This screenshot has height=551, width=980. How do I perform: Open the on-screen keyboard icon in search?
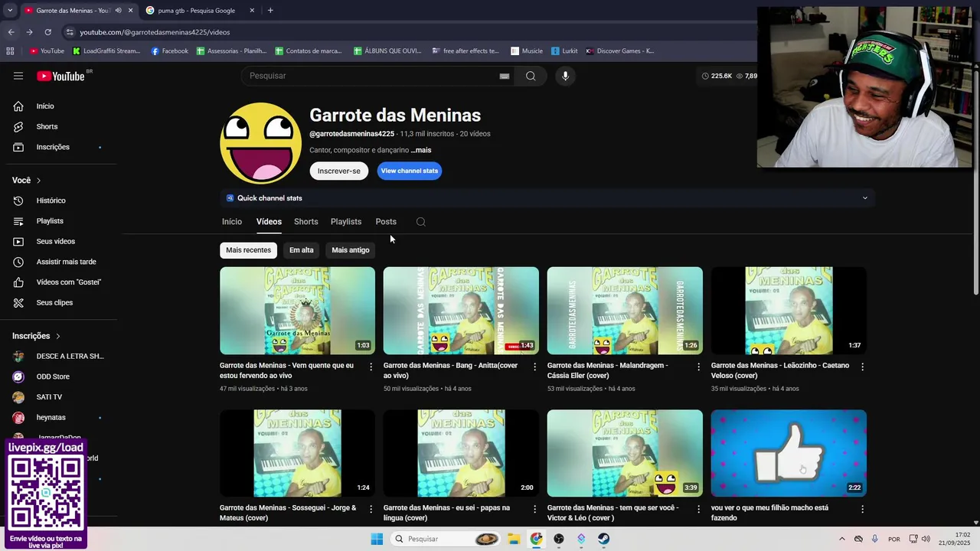[505, 76]
